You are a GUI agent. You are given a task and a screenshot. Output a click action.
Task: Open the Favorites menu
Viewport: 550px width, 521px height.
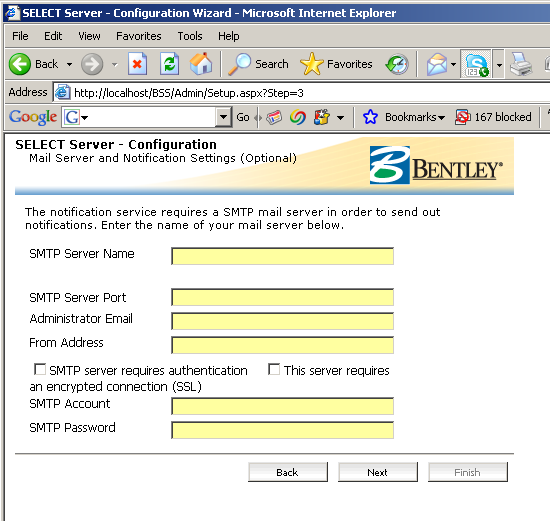139,36
